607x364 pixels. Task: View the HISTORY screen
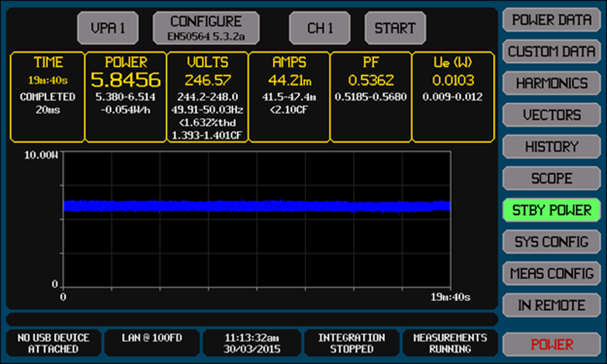(551, 146)
